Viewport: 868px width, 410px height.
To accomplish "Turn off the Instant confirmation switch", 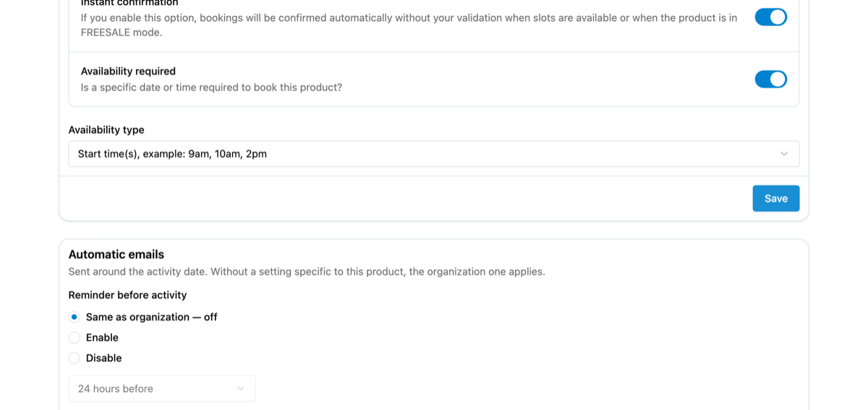I will point(770,17).
